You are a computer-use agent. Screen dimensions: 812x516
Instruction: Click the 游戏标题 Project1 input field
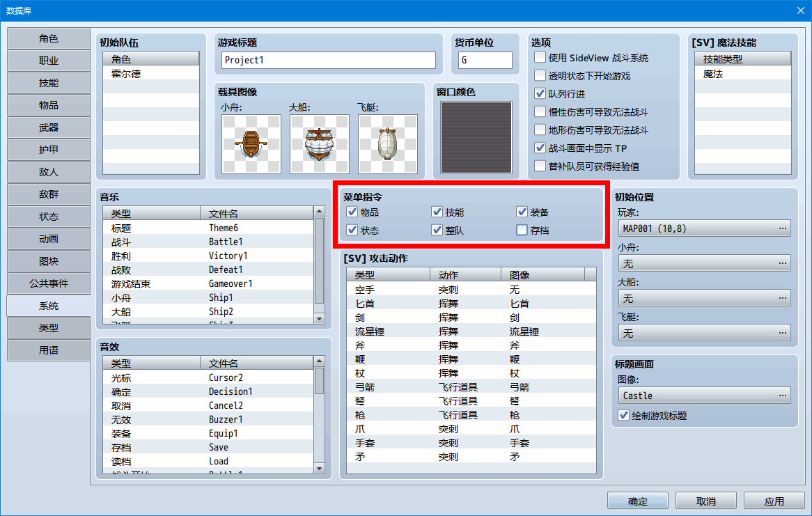(328, 60)
